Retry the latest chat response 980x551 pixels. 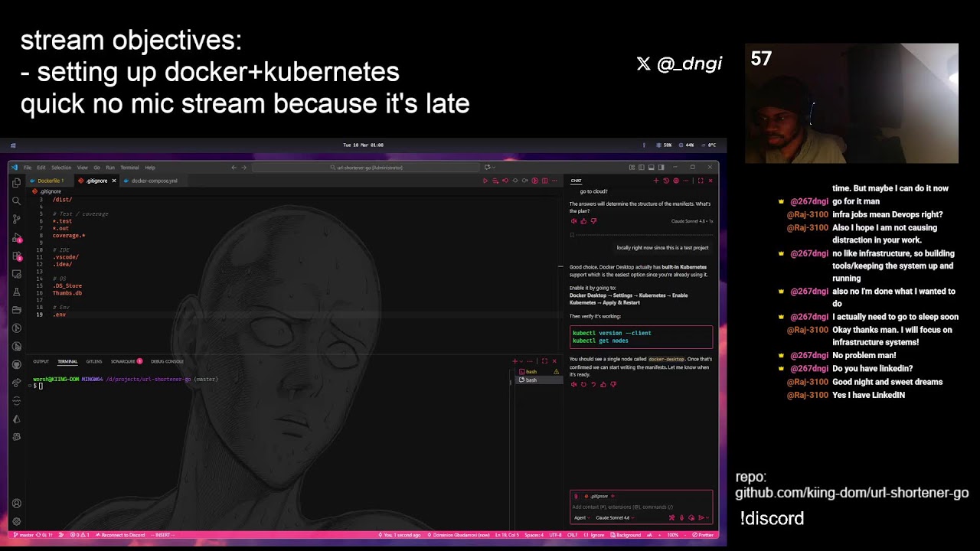pos(583,384)
